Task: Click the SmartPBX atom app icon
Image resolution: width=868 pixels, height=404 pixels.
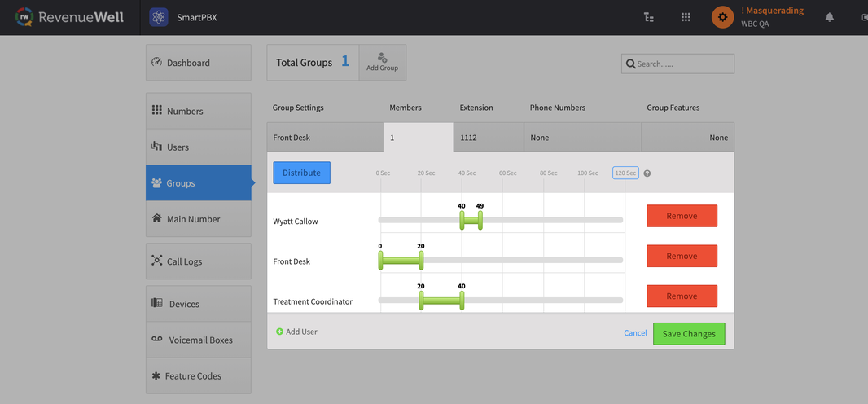Action: point(159,17)
